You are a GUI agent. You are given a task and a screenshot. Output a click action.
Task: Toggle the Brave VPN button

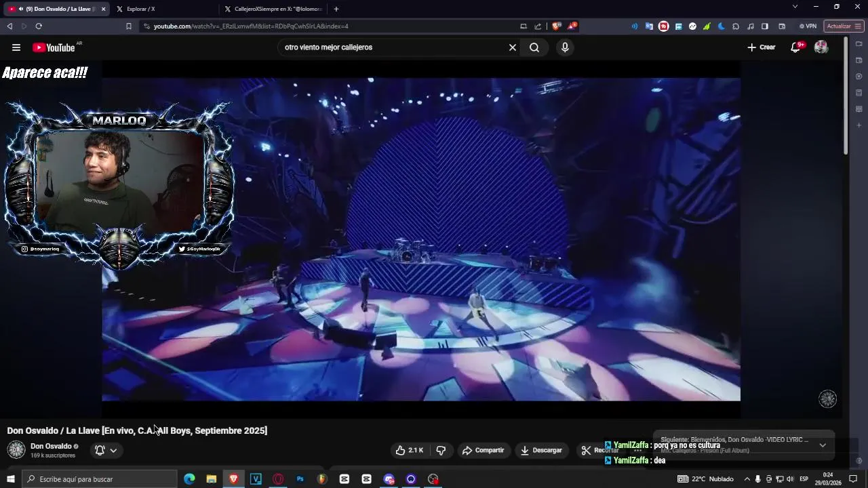(x=808, y=26)
